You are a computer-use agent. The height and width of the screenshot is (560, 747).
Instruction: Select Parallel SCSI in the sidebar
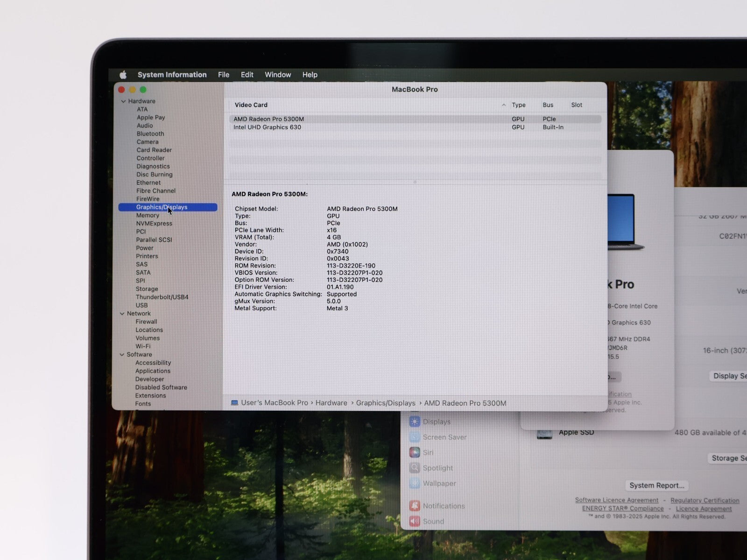coord(154,240)
